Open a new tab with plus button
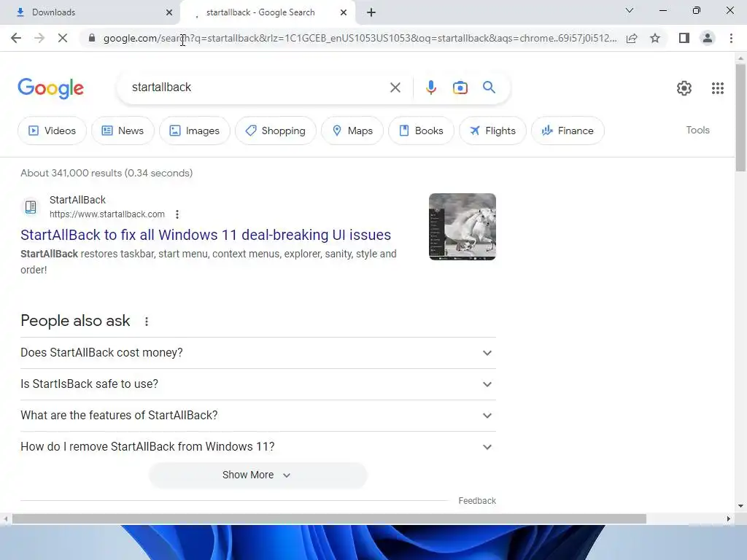Viewport: 747px width, 560px height. click(371, 12)
